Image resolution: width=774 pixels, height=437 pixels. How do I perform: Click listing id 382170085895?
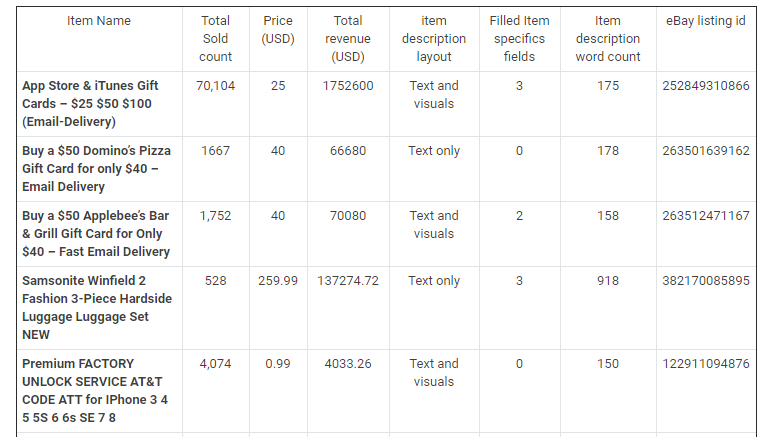pyautogui.click(x=706, y=280)
